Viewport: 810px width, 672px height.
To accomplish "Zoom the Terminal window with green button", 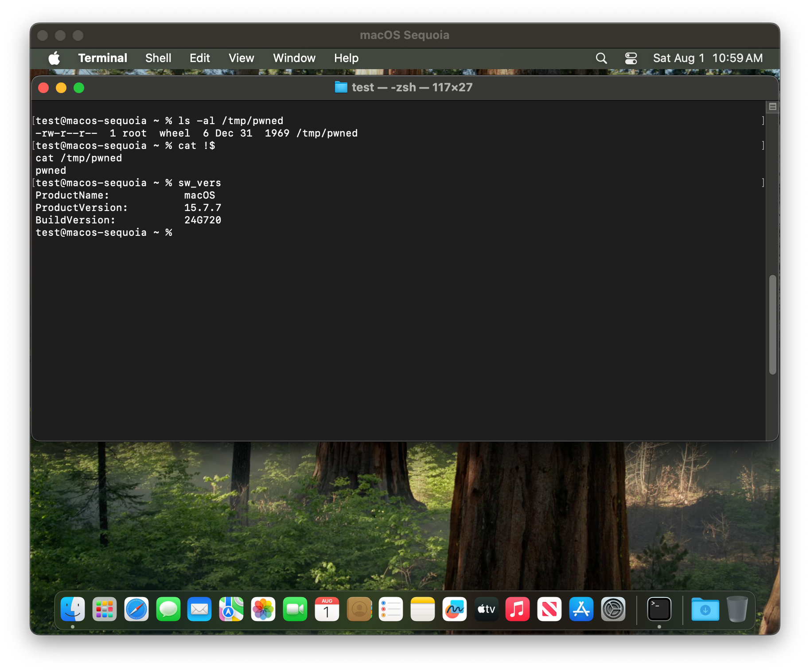I will [x=79, y=88].
